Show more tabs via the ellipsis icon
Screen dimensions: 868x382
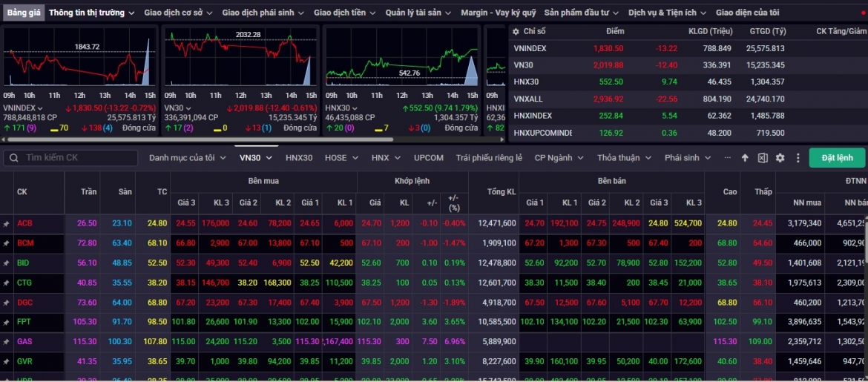(x=727, y=158)
